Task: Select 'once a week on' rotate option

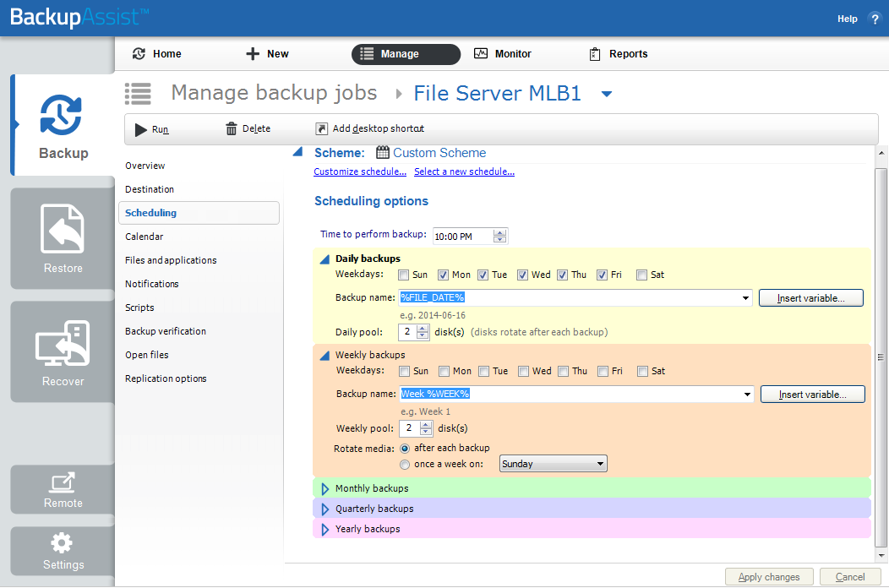Action: coord(405,465)
